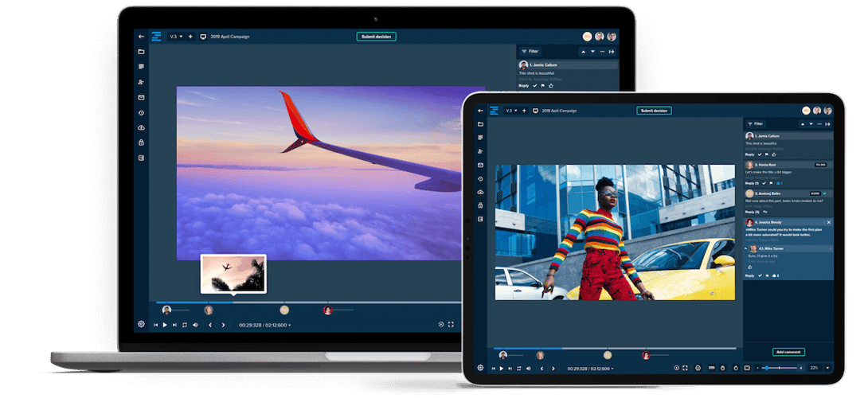
Task: Enter fullscreen on the laptop video player
Action: (x=451, y=325)
